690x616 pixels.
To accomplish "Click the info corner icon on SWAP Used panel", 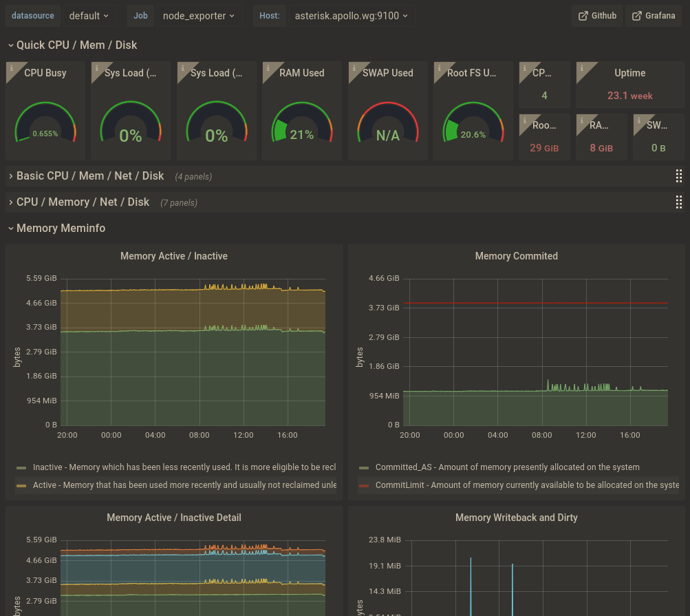I will tap(354, 68).
